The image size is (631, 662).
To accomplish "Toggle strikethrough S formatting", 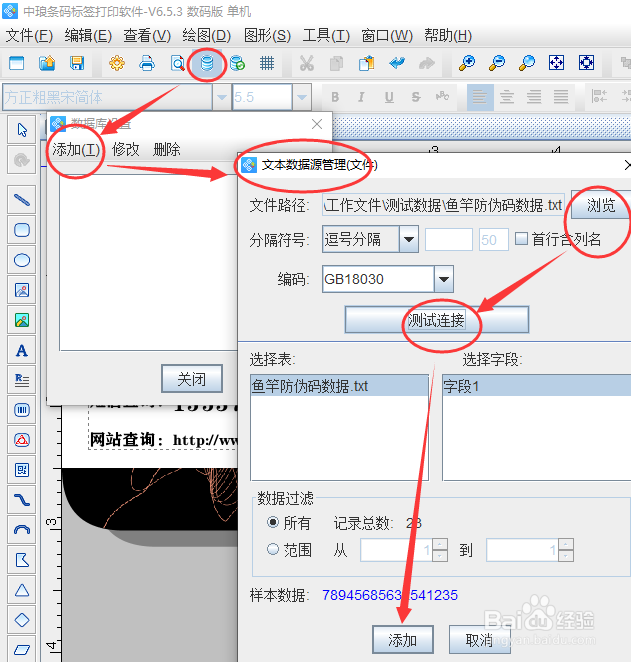I will coord(416,97).
